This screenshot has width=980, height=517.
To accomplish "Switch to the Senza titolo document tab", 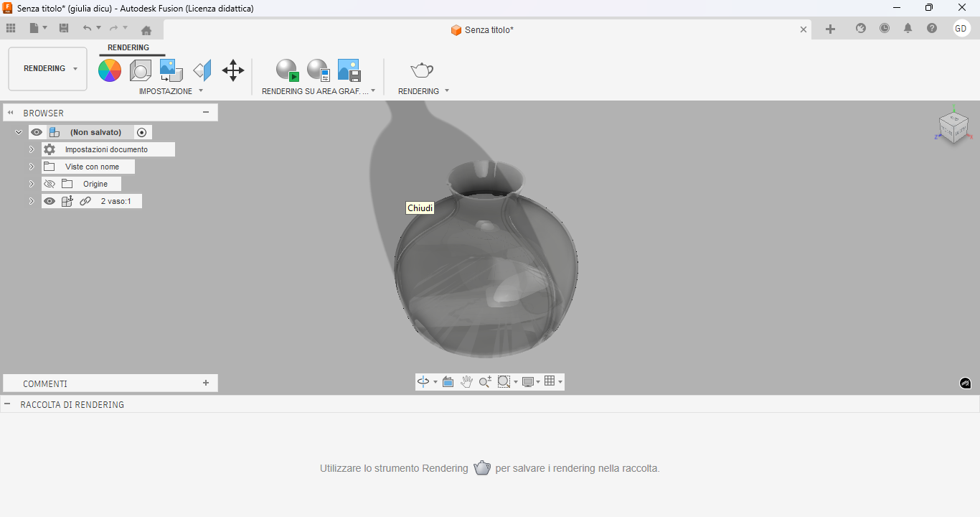I will point(482,30).
